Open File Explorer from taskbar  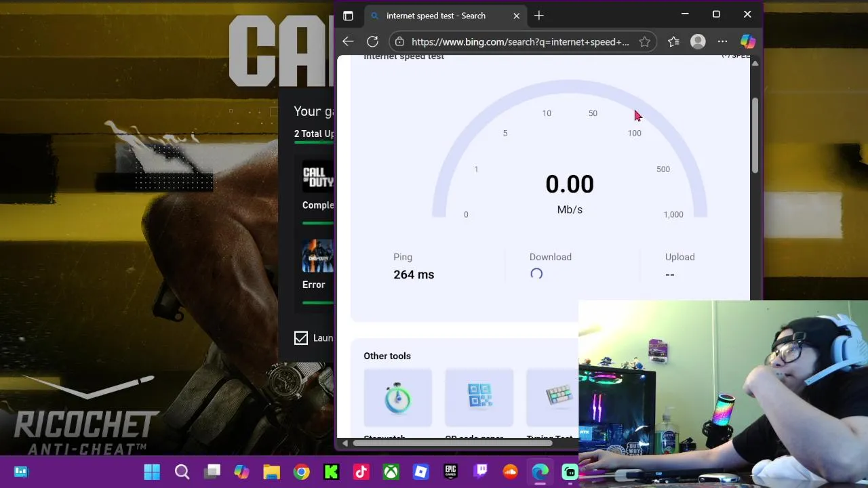coord(271,472)
